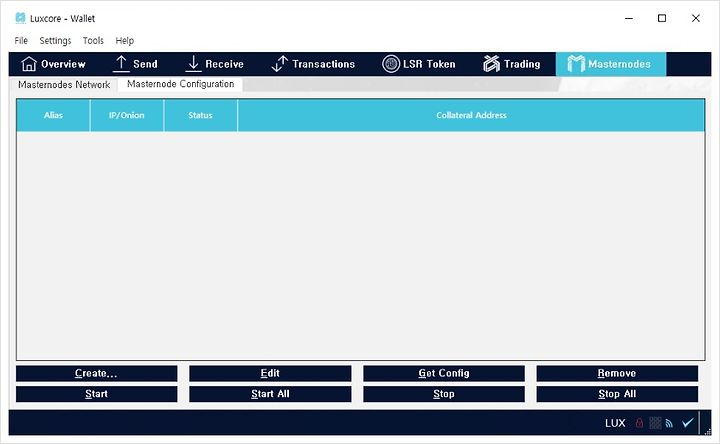Click the Luxcore app logo in title bar
The image size is (720, 444).
20,18
